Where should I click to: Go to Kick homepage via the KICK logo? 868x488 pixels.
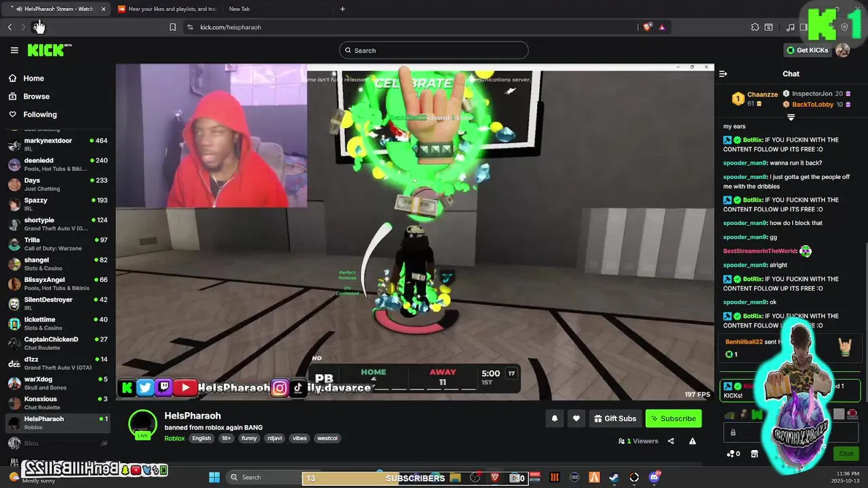[x=49, y=50]
